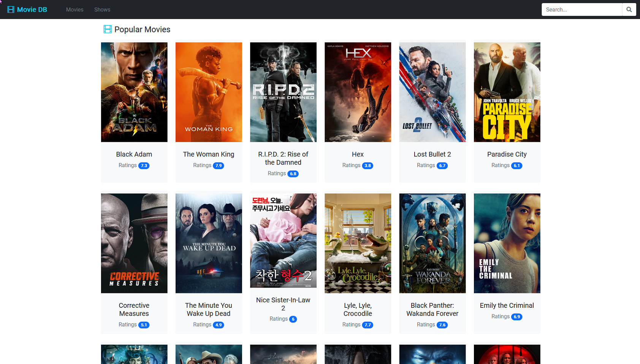The width and height of the screenshot is (640, 364).
Task: Click the 4.9 rating badge for Wake Up Dead
Action: pyautogui.click(x=219, y=325)
